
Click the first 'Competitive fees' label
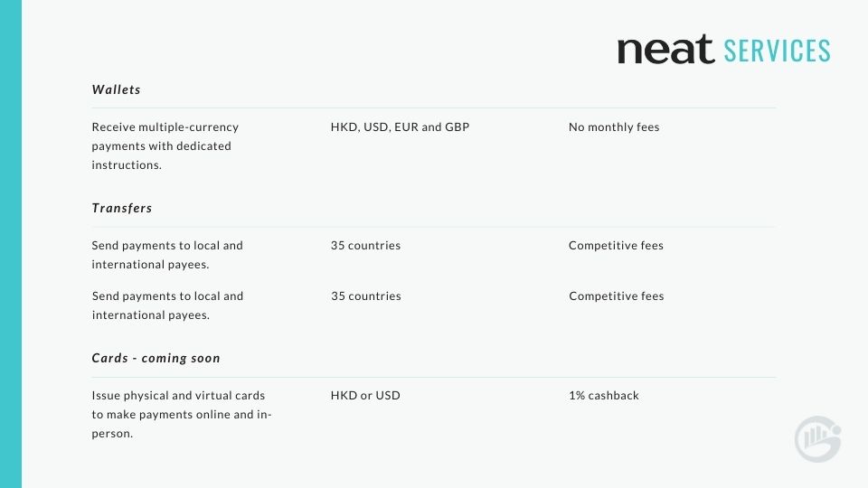tap(616, 246)
